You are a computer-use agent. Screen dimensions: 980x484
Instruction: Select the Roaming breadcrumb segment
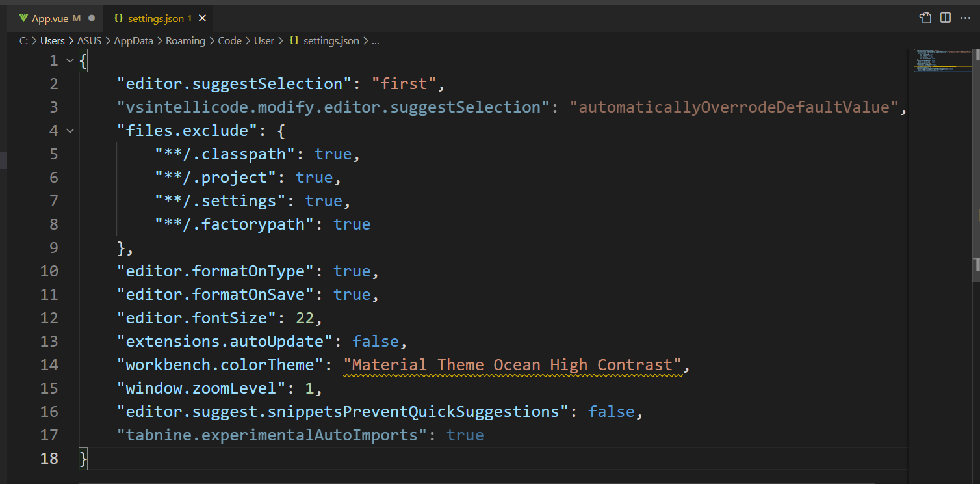click(185, 40)
